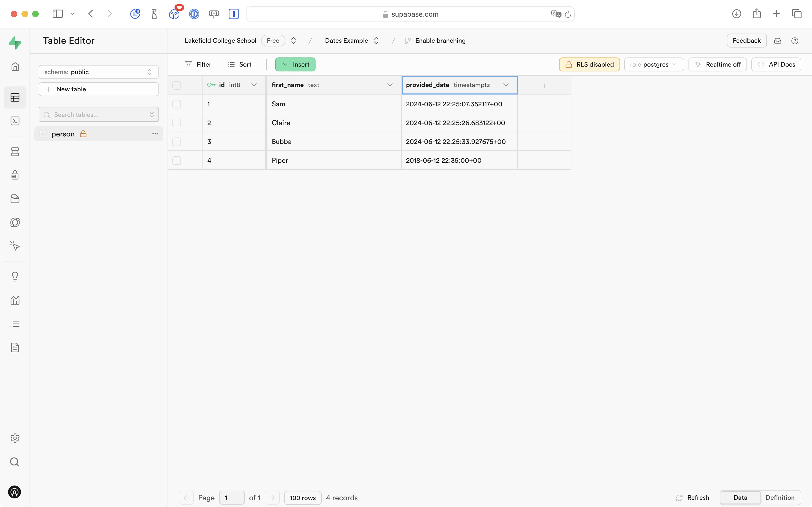The height and width of the screenshot is (507, 812).
Task: Open the provided_date column header menu
Action: pyautogui.click(x=506, y=85)
